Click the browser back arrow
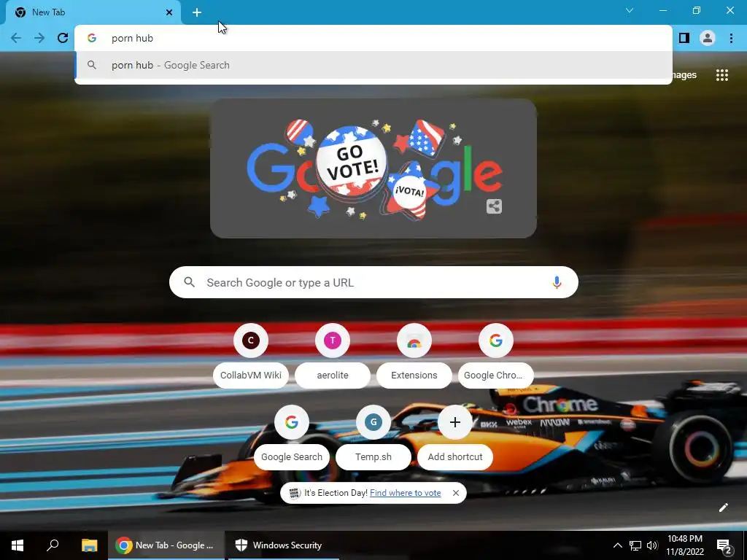This screenshot has height=560, width=747. pyautogui.click(x=16, y=38)
